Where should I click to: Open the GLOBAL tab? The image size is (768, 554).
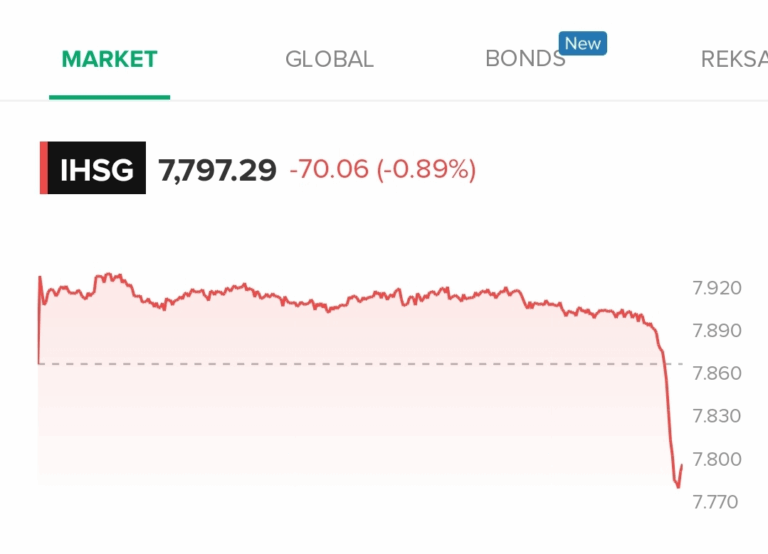pos(329,59)
